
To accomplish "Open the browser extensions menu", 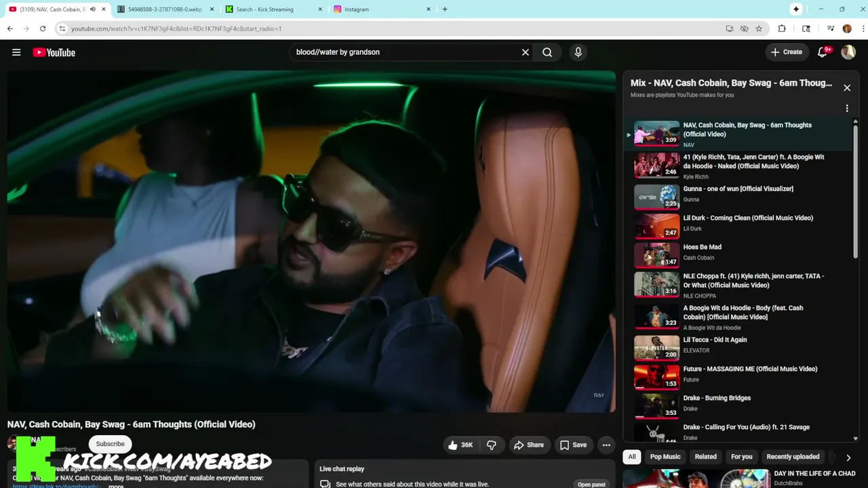I will 782,28.
